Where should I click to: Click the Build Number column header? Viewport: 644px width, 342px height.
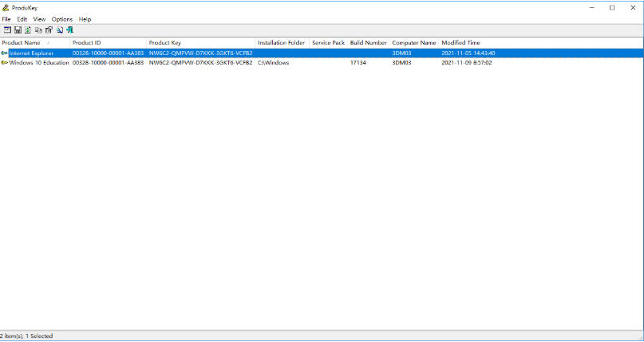pos(368,42)
